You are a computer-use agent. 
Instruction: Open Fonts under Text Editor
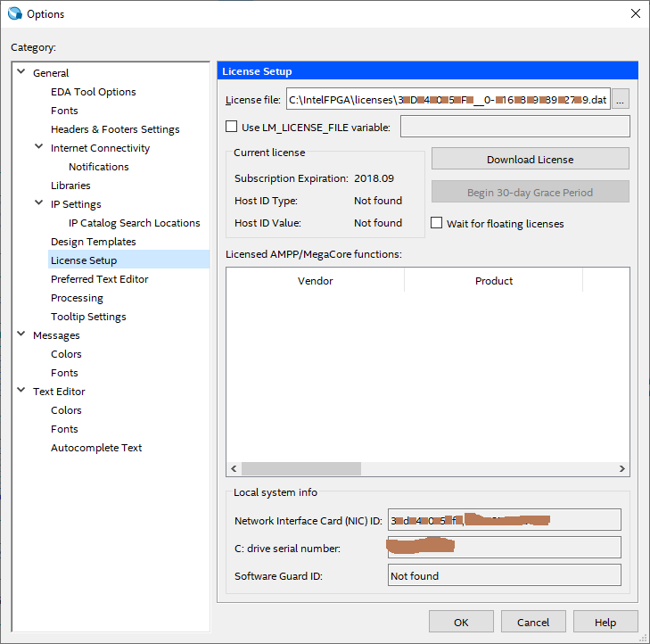click(64, 429)
